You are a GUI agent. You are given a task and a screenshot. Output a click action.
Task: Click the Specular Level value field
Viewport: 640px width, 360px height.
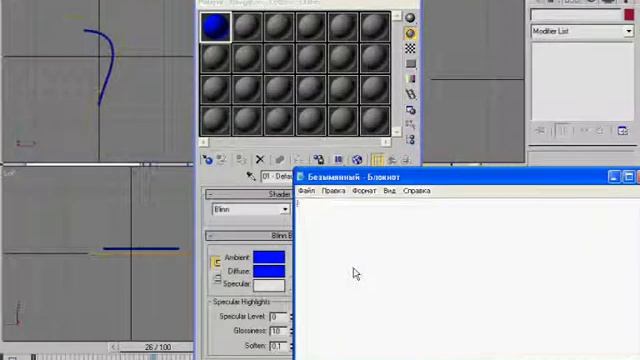click(279, 317)
